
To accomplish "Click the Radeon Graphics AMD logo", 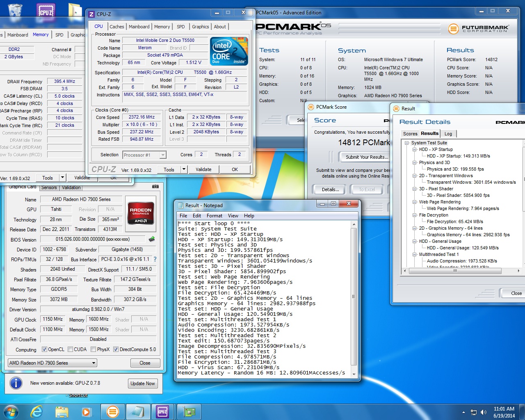I will (141, 212).
